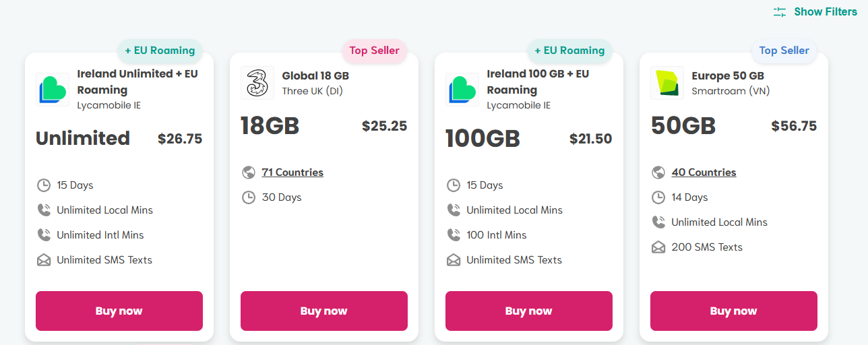Click globe icon beside 71 Countries

tap(249, 172)
